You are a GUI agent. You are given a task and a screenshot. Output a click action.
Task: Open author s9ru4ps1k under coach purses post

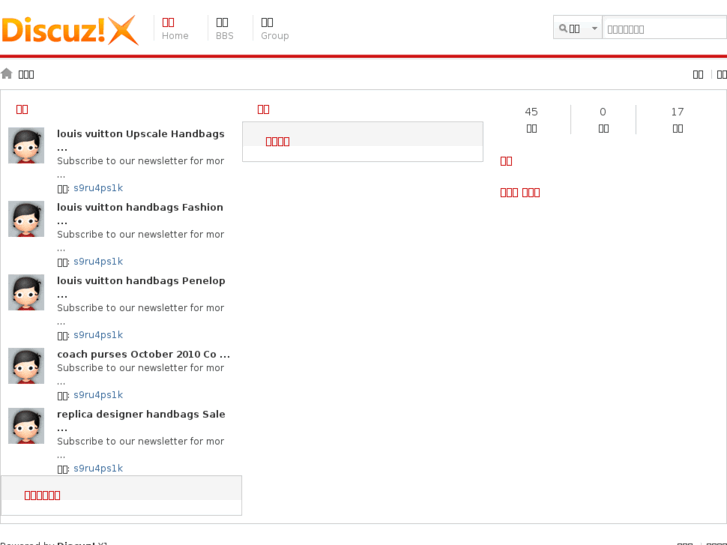pos(98,395)
